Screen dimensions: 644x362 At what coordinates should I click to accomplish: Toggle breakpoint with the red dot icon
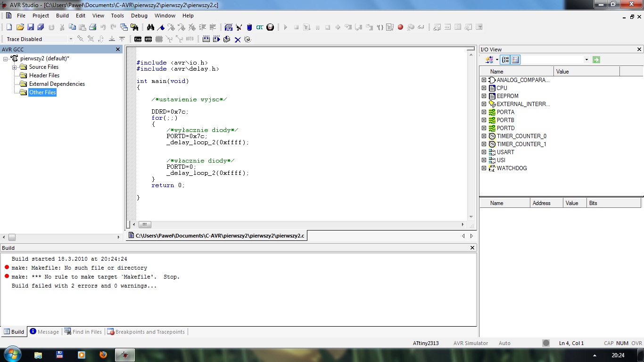[400, 27]
